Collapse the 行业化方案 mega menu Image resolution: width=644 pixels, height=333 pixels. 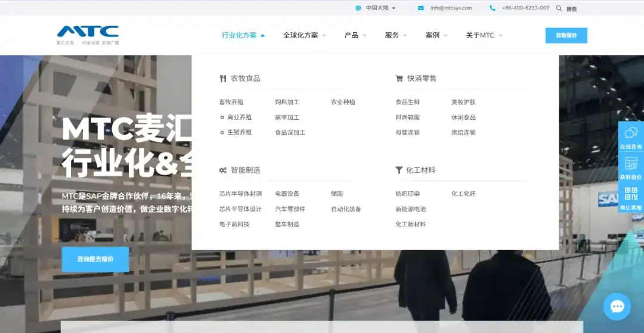click(x=243, y=35)
